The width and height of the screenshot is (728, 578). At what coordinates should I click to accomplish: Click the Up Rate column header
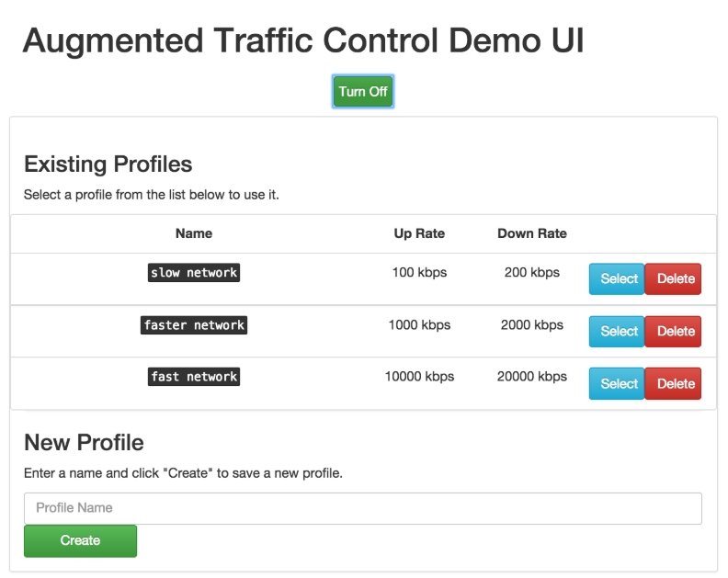click(x=419, y=233)
